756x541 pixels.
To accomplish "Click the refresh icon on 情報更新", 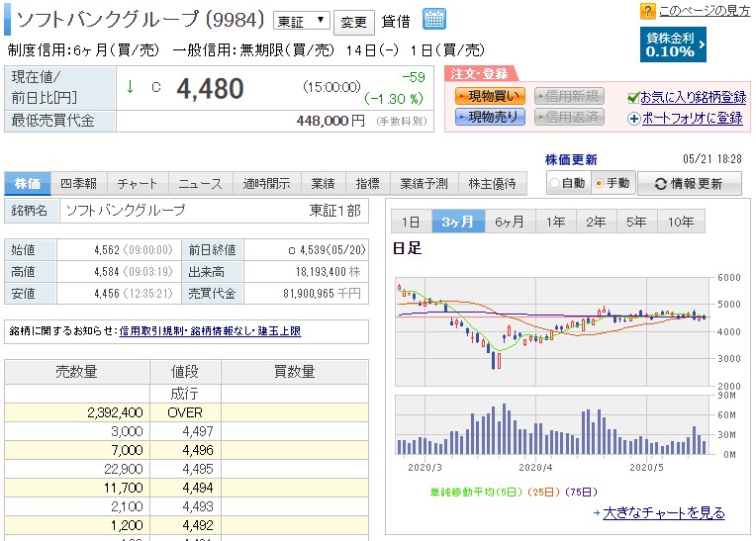I will (x=661, y=184).
